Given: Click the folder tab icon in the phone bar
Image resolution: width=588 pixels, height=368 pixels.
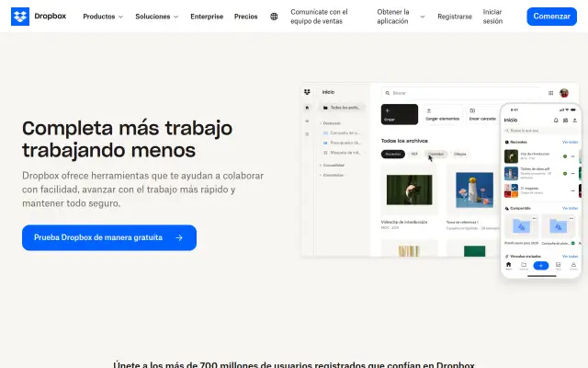Looking at the screenshot, I should pos(524,266).
